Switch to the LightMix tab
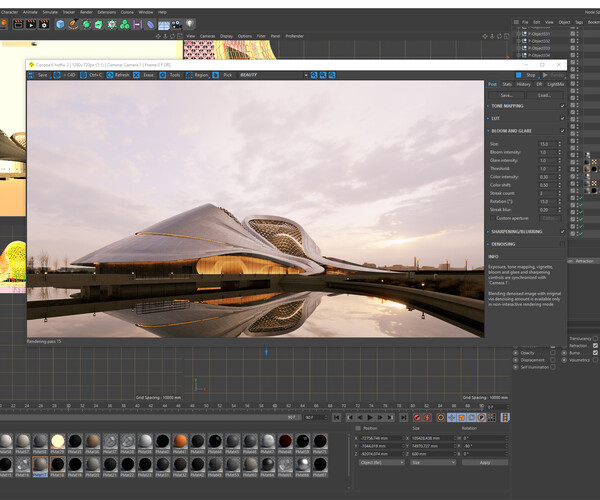This screenshot has height=500, width=600. [x=556, y=84]
